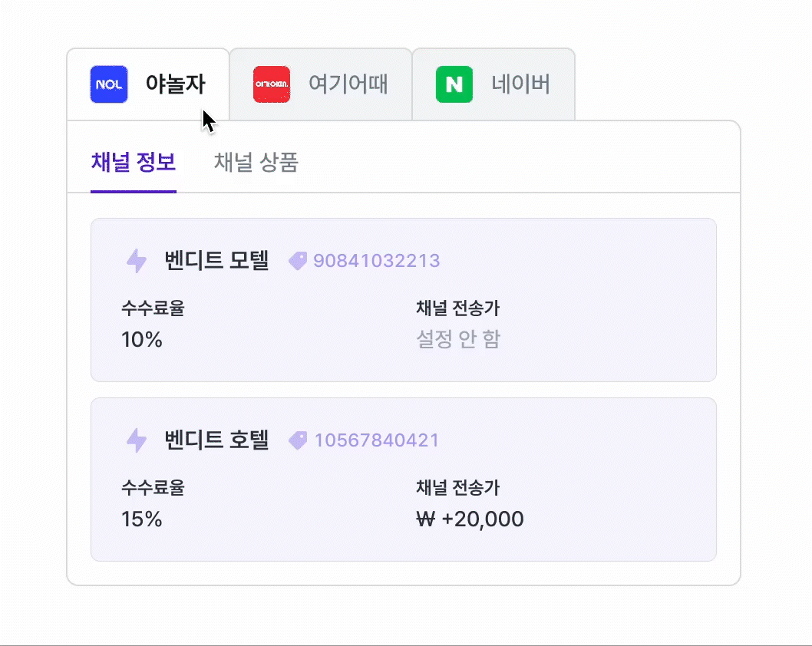Click the 15% commission rate value
This screenshot has height=646, width=812.
tap(142, 519)
